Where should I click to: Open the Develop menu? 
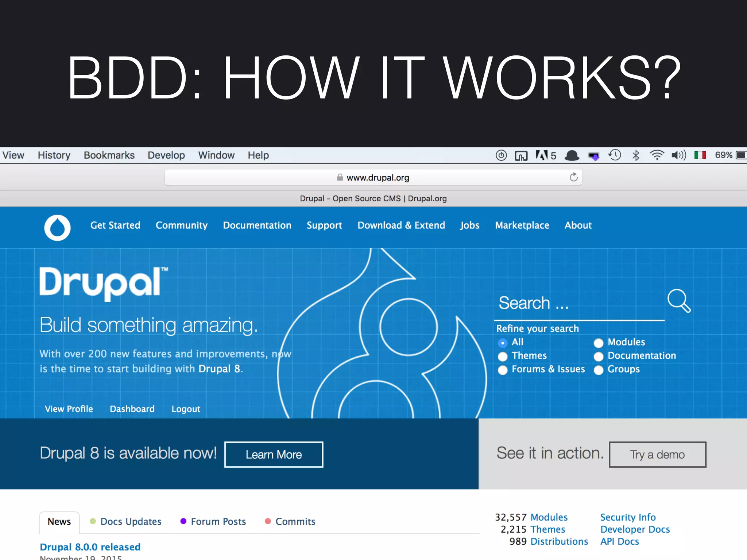166,155
